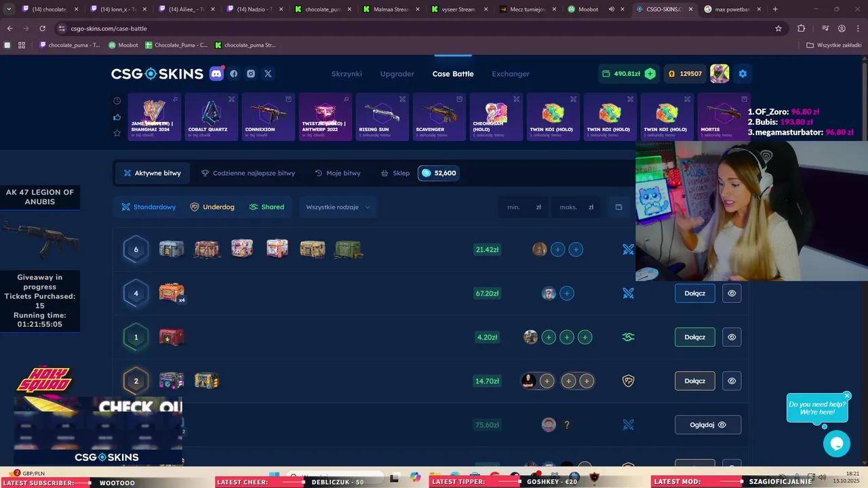Reload the page with the refresh icon
Viewport: 868px width, 488px height.
pos(42,28)
